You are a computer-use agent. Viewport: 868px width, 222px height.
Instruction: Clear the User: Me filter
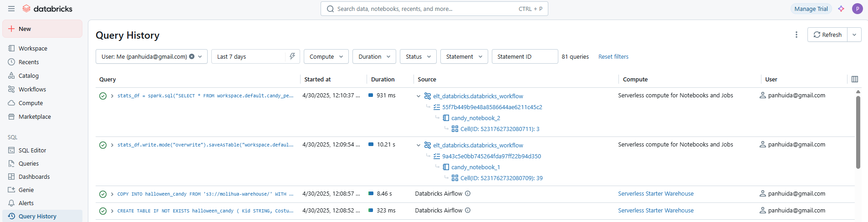click(192, 56)
